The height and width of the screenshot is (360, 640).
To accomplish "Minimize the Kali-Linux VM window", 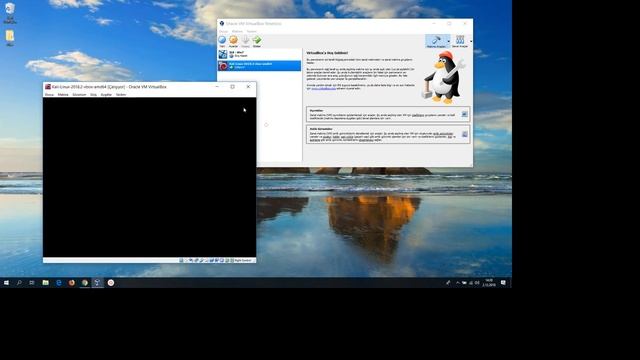I will tap(217, 87).
